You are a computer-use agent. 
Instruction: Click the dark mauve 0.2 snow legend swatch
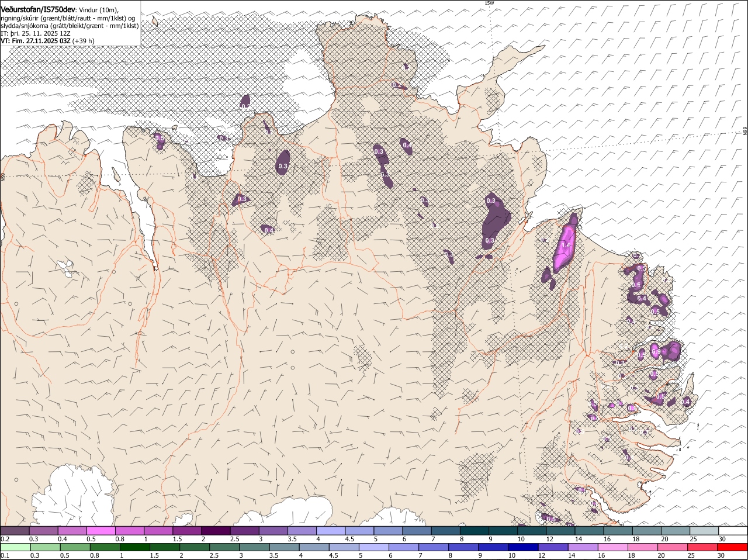[x=15, y=531]
